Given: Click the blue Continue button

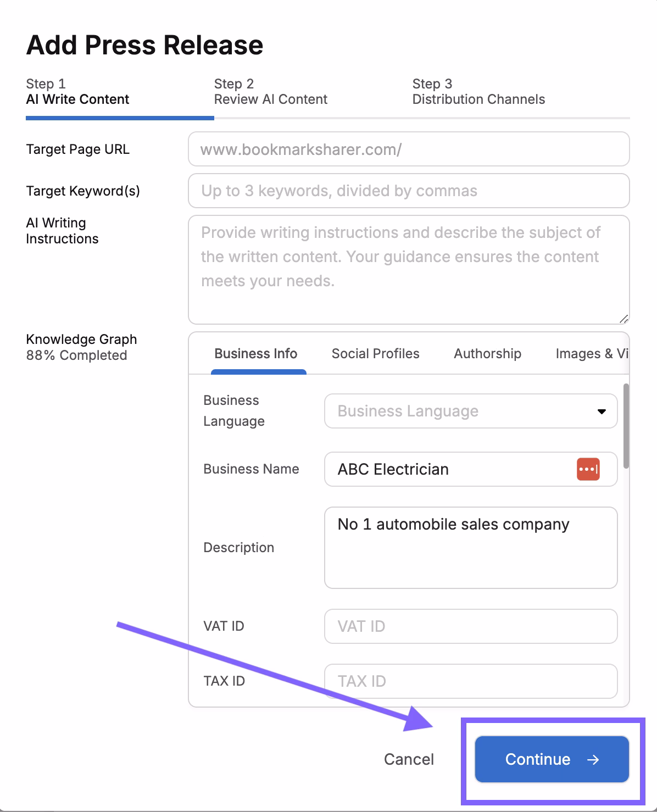Looking at the screenshot, I should pyautogui.click(x=551, y=759).
